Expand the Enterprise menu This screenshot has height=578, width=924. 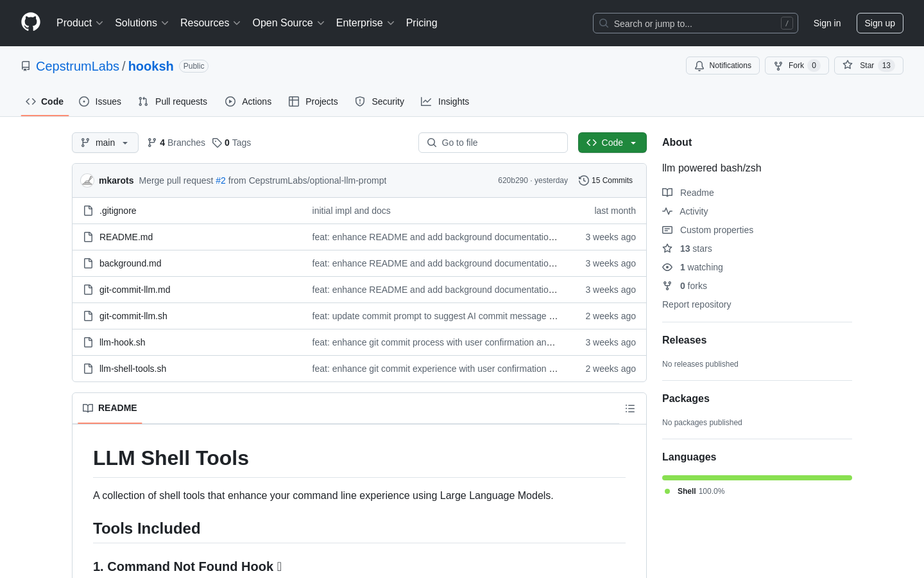tap(365, 23)
